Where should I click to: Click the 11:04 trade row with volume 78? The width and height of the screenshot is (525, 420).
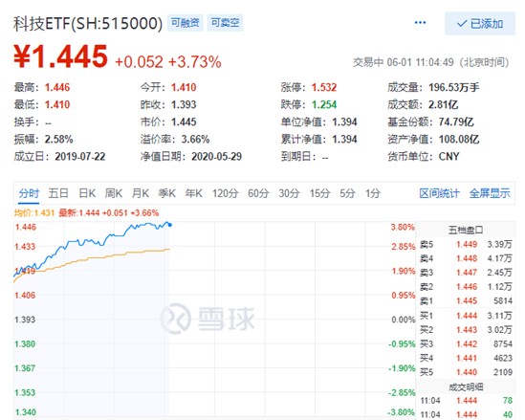click(466, 400)
